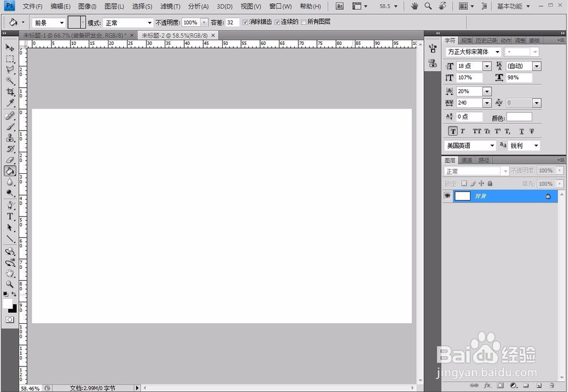The width and height of the screenshot is (568, 392).
Task: Select the Paint Bucket tool
Action: (10, 170)
